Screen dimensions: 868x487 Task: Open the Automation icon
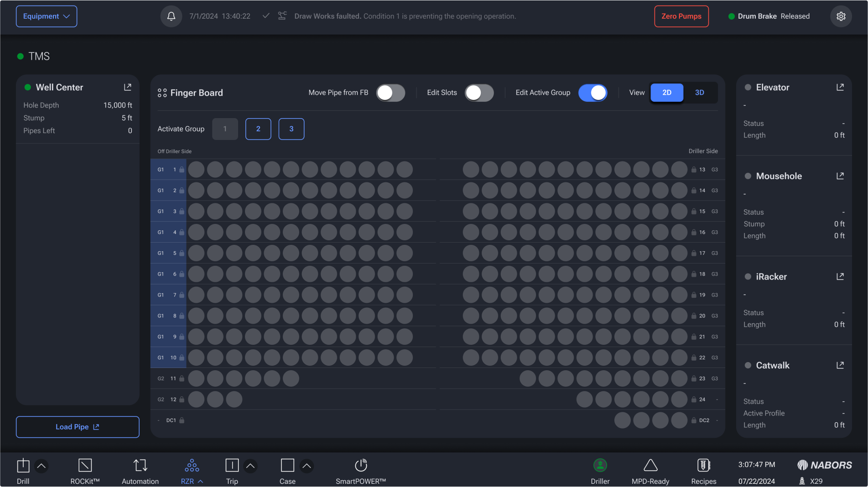point(140,466)
